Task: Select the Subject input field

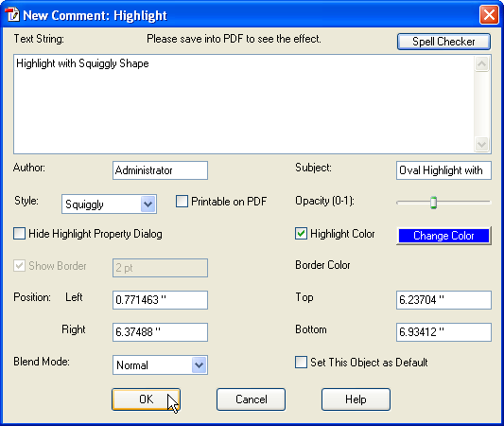Action: point(443,170)
